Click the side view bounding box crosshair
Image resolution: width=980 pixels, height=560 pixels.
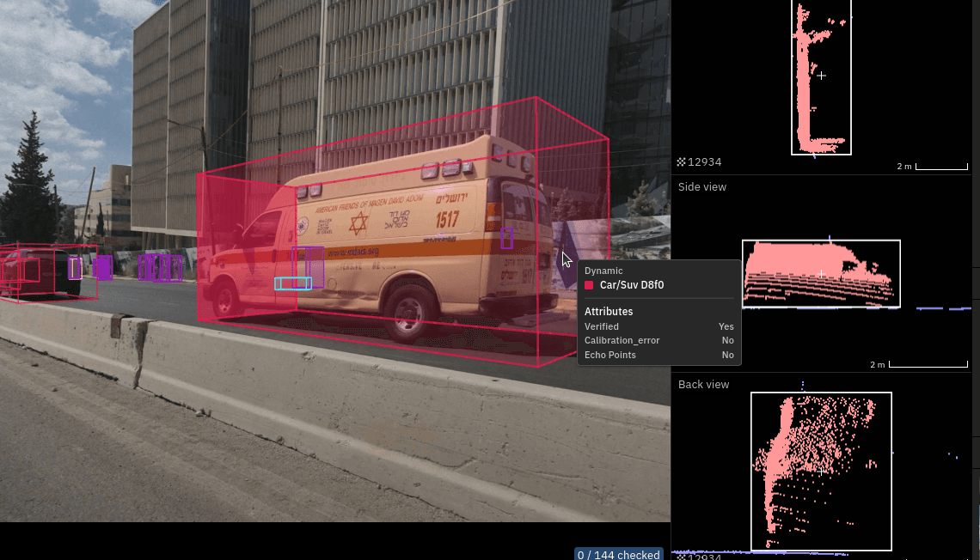tap(821, 274)
